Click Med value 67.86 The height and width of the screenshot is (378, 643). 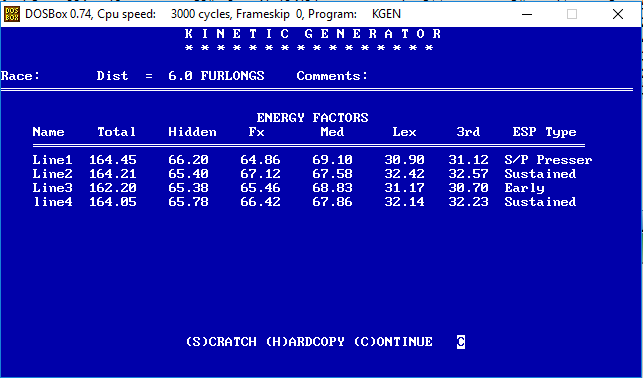coord(333,201)
